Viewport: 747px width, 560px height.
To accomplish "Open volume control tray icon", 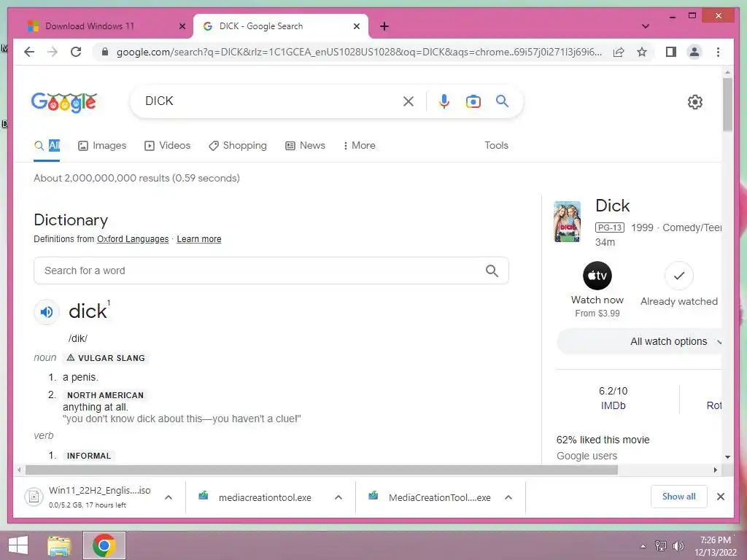I will 678,545.
